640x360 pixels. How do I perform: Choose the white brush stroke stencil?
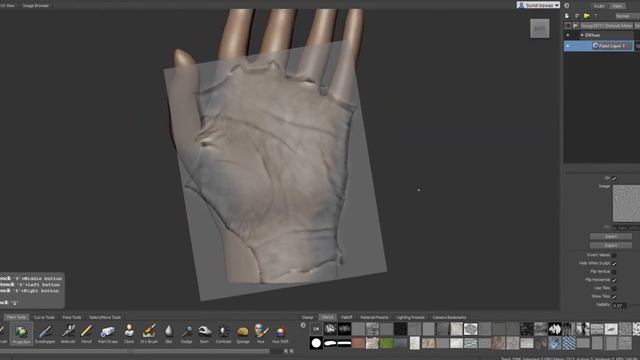click(330, 343)
